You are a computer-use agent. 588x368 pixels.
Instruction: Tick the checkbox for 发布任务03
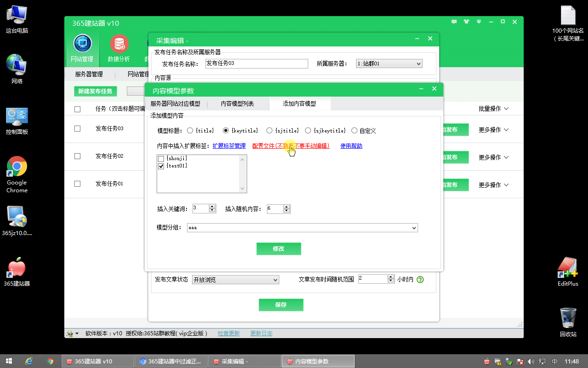77,129
